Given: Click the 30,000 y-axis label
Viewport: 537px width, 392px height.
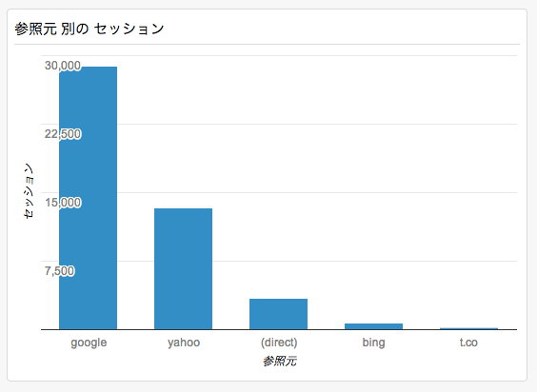Looking at the screenshot, I should click(x=63, y=66).
